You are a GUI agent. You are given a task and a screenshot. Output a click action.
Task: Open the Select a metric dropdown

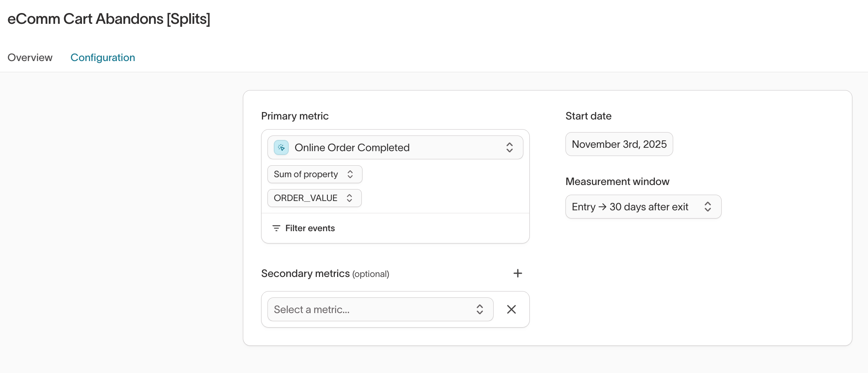[373, 309]
